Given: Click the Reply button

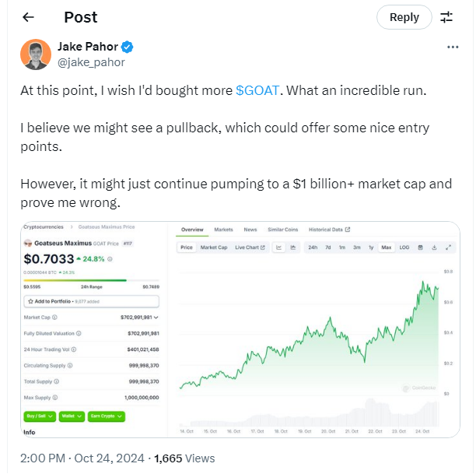Looking at the screenshot, I should [404, 17].
